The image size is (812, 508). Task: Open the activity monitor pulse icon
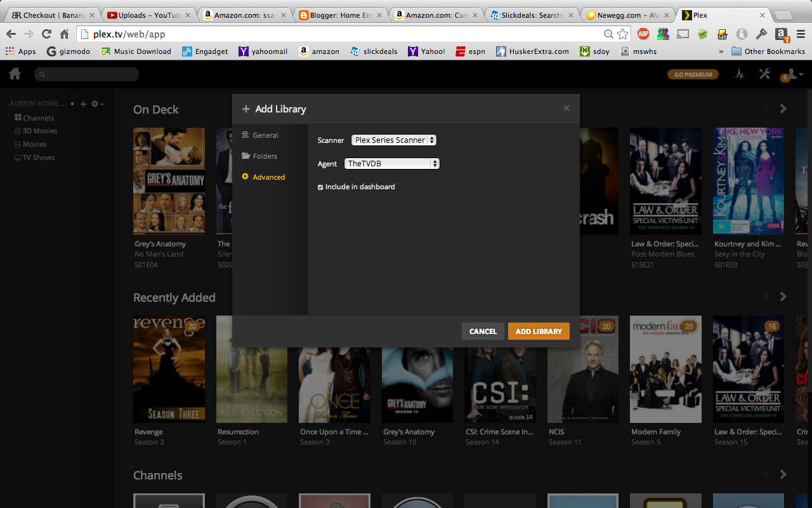pos(740,74)
